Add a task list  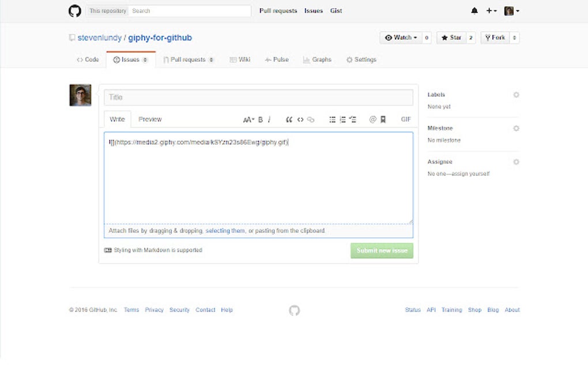[352, 119]
